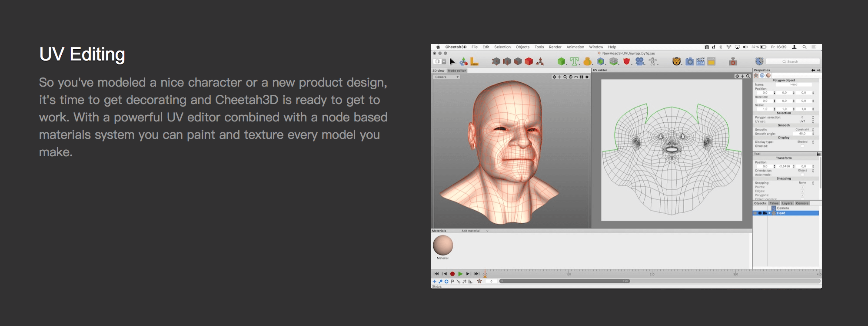Open the Add material dropdown
The image size is (868, 326).
click(475, 231)
